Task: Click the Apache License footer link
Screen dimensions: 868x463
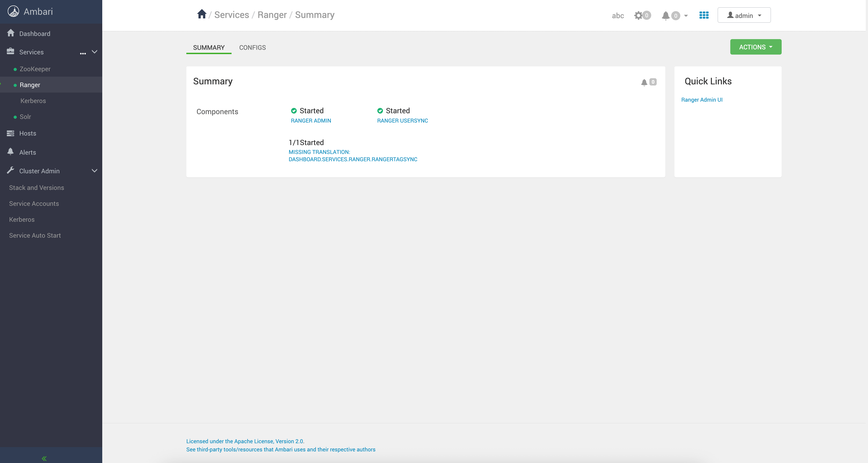Action: (245, 441)
